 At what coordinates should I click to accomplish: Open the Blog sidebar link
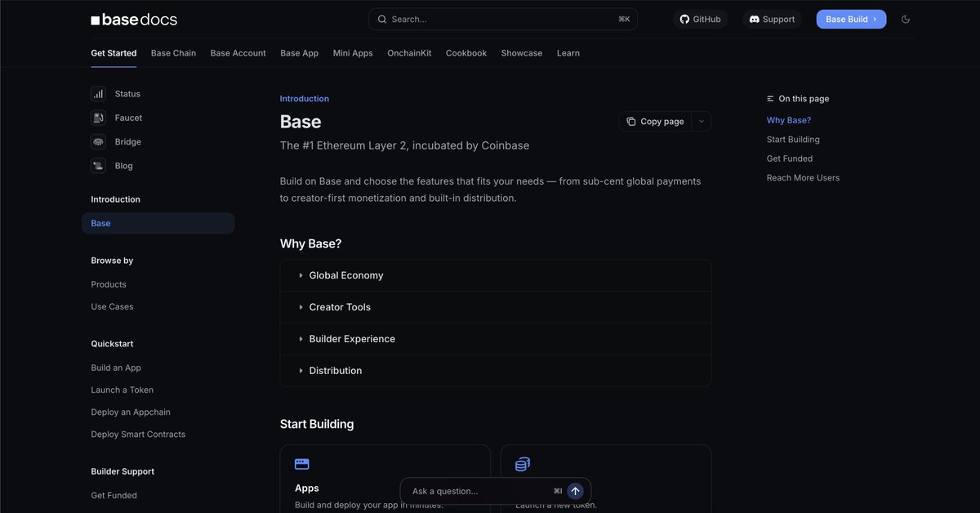point(124,166)
